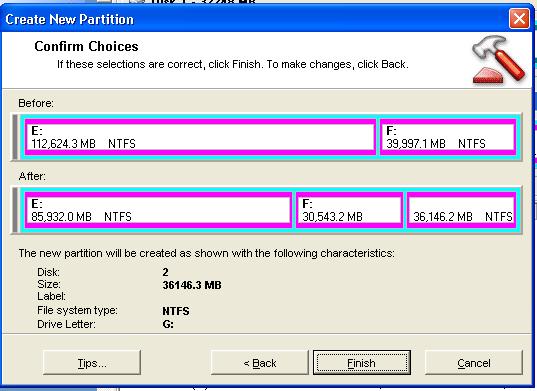Select the After E: 85,932.0 MB partition
The image size is (537, 391).
click(158, 210)
